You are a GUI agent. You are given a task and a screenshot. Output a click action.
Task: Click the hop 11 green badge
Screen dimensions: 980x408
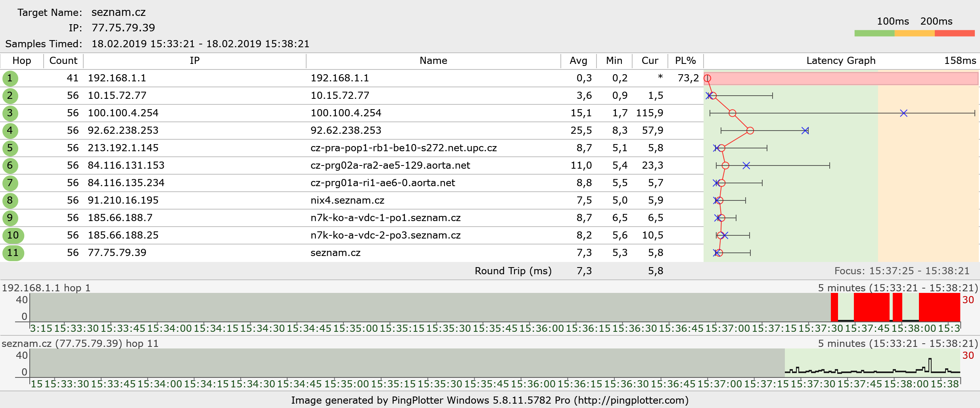point(13,253)
